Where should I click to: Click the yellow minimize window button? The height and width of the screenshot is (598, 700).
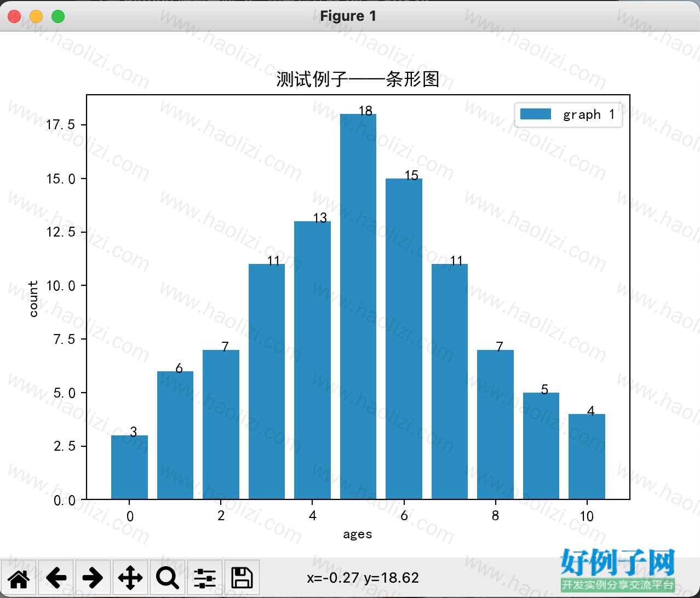36,16
